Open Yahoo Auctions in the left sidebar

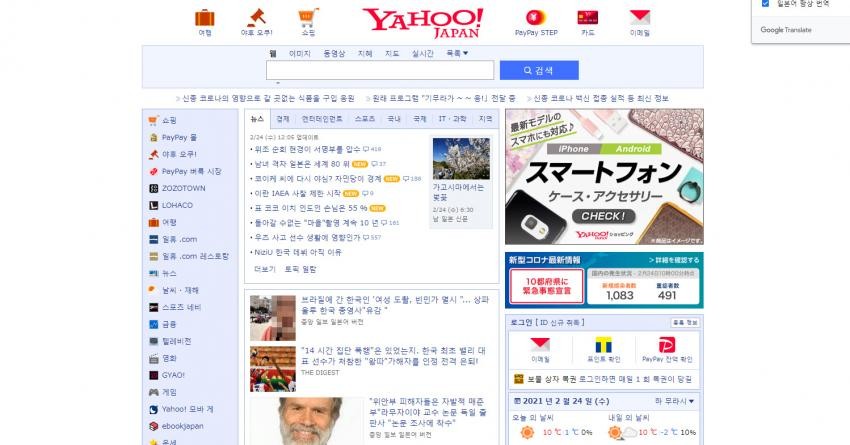179,154
